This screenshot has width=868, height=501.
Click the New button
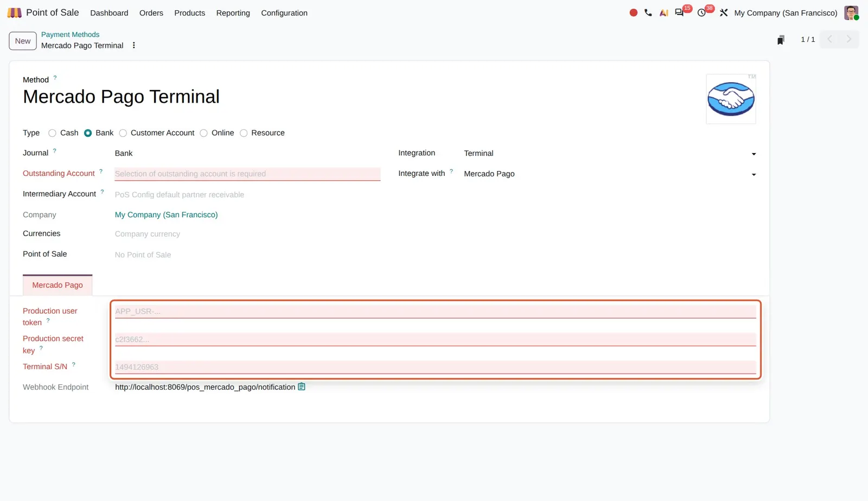[23, 41]
